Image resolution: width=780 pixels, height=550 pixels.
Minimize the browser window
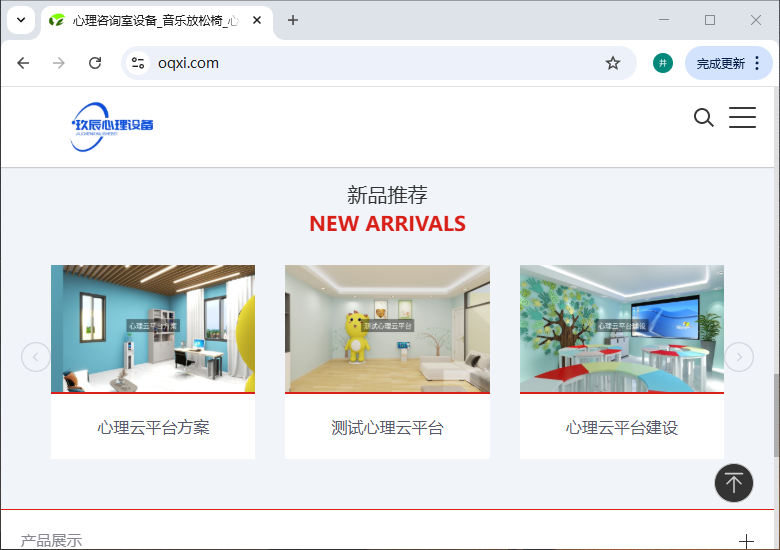click(664, 20)
